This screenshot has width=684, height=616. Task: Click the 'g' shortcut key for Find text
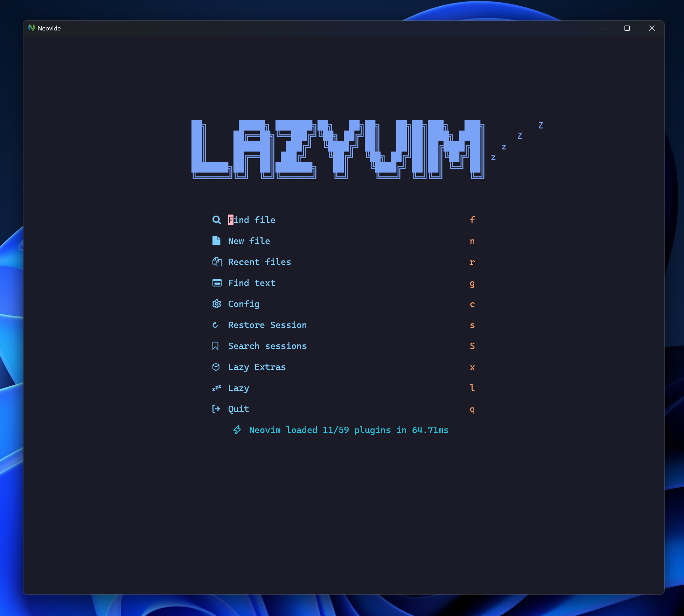click(x=472, y=283)
